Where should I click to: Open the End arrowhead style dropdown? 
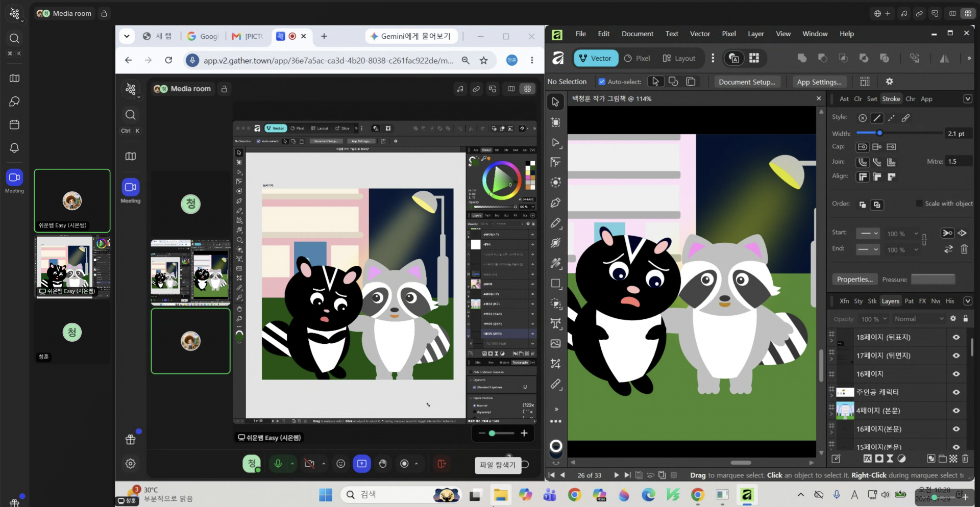click(x=868, y=250)
